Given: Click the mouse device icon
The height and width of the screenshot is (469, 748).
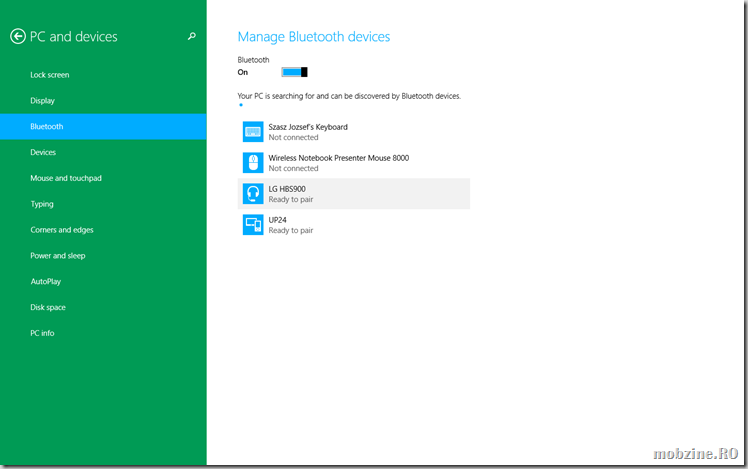Looking at the screenshot, I should click(253, 163).
